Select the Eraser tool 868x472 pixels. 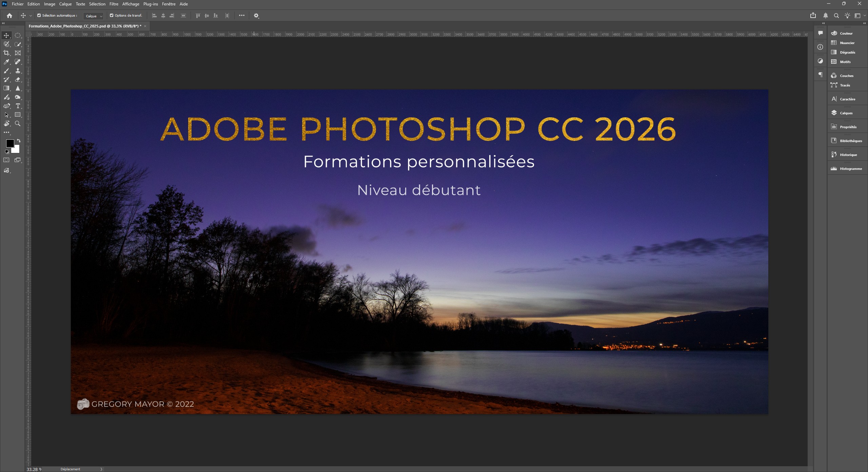[18, 79]
